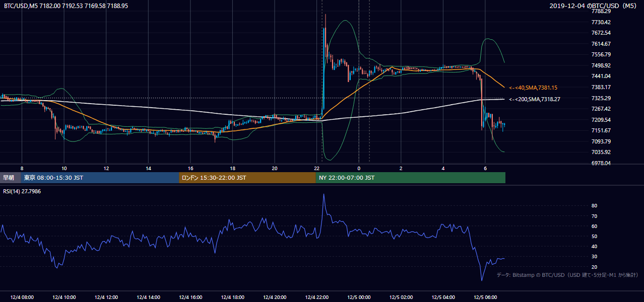Click hour label 10 on price chart axis
This screenshot has width=644, height=302.
(64, 168)
